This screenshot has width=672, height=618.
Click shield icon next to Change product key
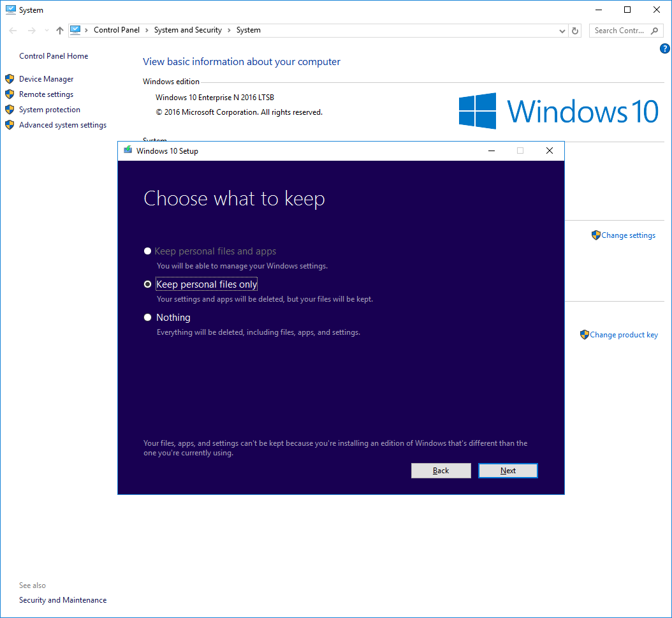pos(585,335)
